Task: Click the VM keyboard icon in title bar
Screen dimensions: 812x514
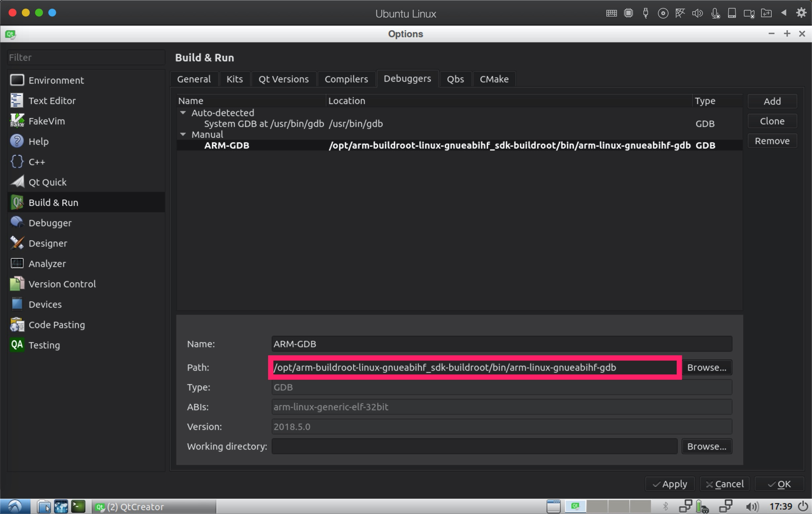Action: click(611, 13)
